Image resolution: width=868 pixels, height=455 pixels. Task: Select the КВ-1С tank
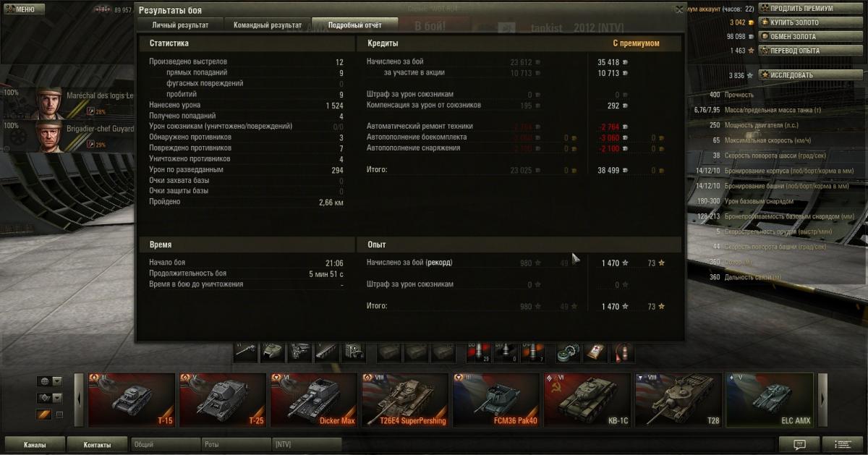click(587, 399)
